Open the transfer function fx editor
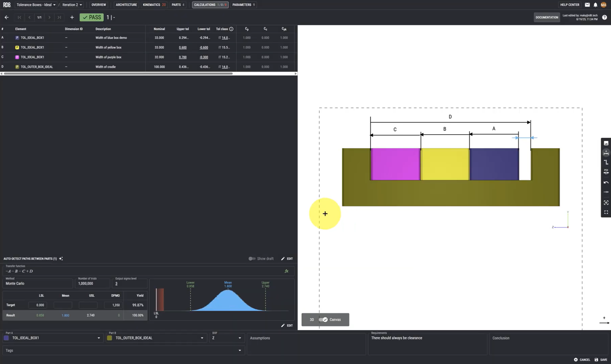 (286, 271)
